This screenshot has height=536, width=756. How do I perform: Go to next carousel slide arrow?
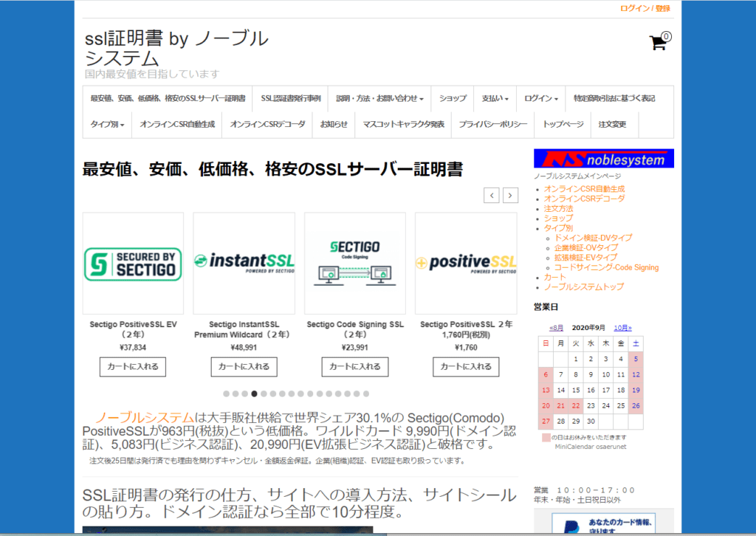pos(510,195)
